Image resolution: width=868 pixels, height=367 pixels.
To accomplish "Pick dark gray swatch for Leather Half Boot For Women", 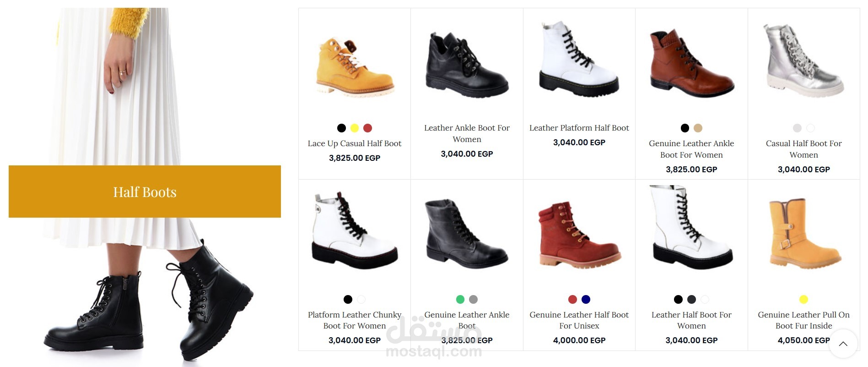I will pyautogui.click(x=691, y=299).
